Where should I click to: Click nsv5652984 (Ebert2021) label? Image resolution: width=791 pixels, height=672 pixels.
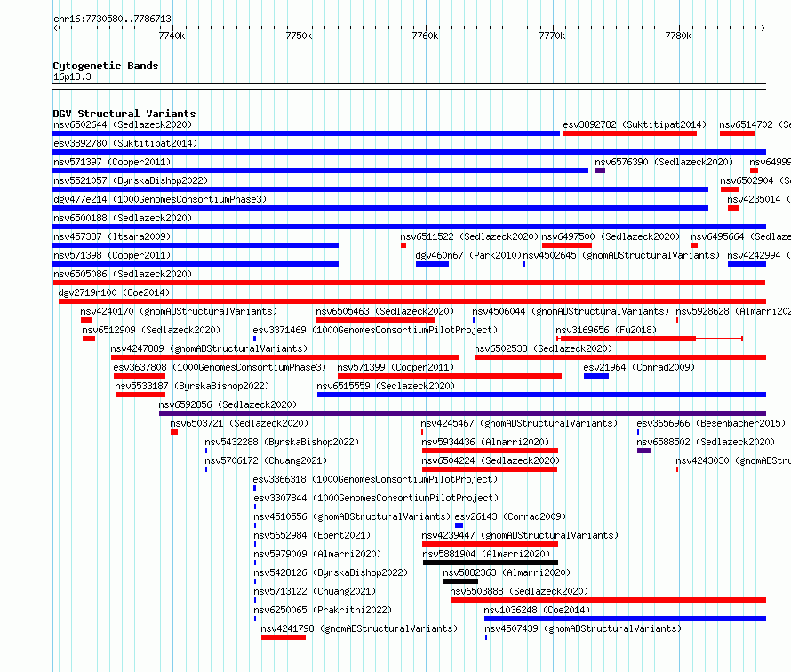312,535
